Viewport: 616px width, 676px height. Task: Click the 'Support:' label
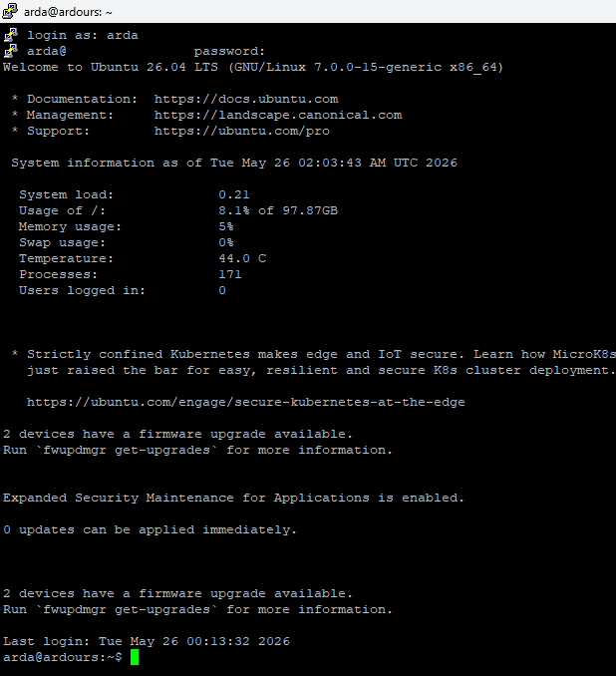[x=58, y=131]
